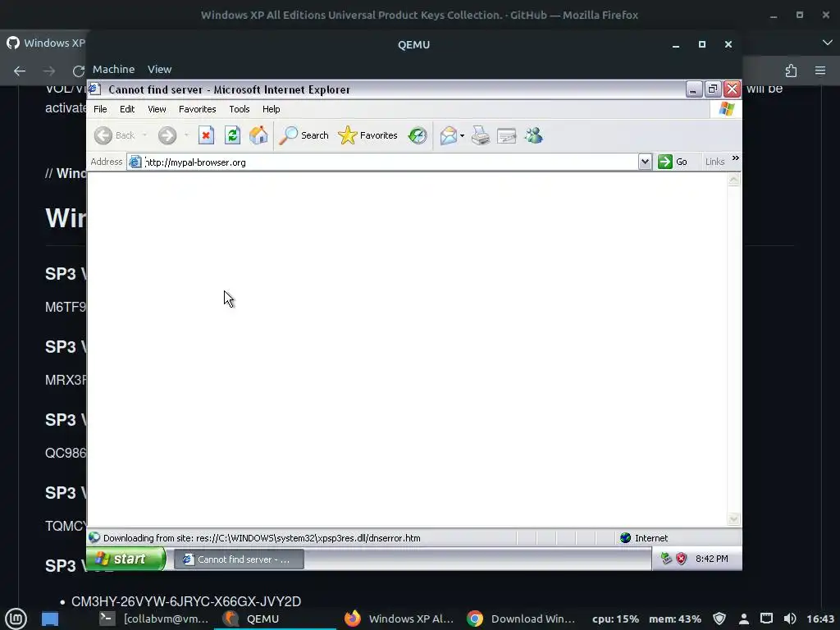Open the Messenger people icon in IE
Image resolution: width=840 pixels, height=630 pixels.
point(534,135)
